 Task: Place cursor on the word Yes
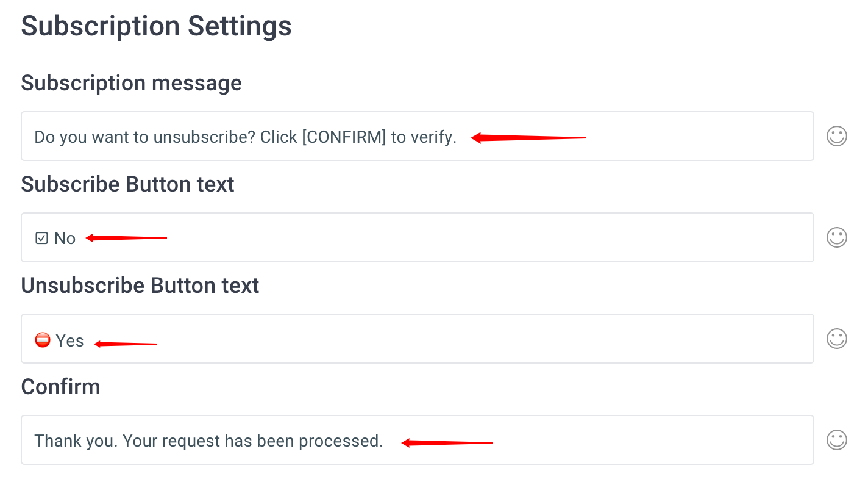(x=70, y=340)
